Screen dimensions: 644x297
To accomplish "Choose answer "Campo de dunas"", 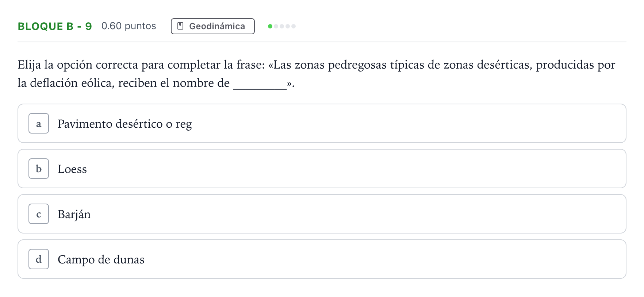I will point(101,259).
